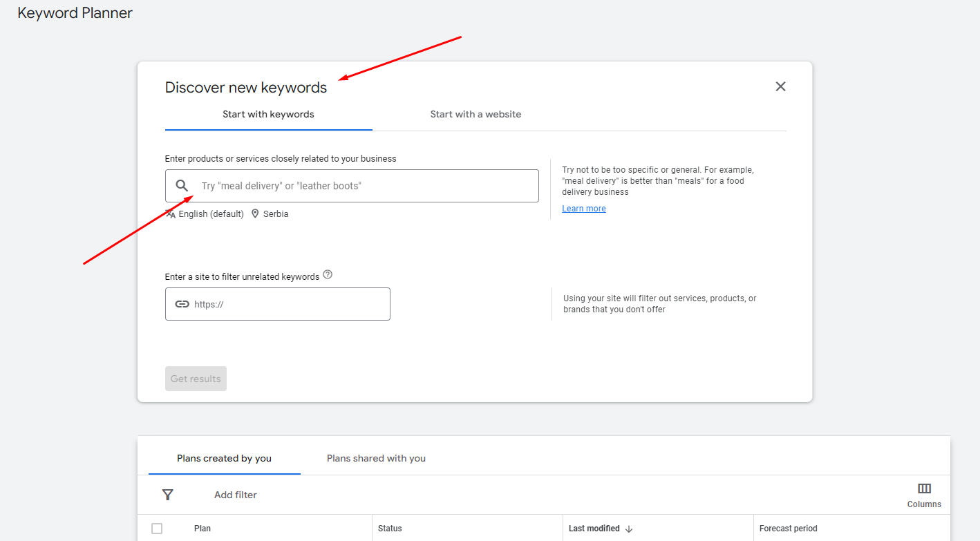The image size is (980, 541).
Task: Change the English (default) language setting
Action: 211,214
